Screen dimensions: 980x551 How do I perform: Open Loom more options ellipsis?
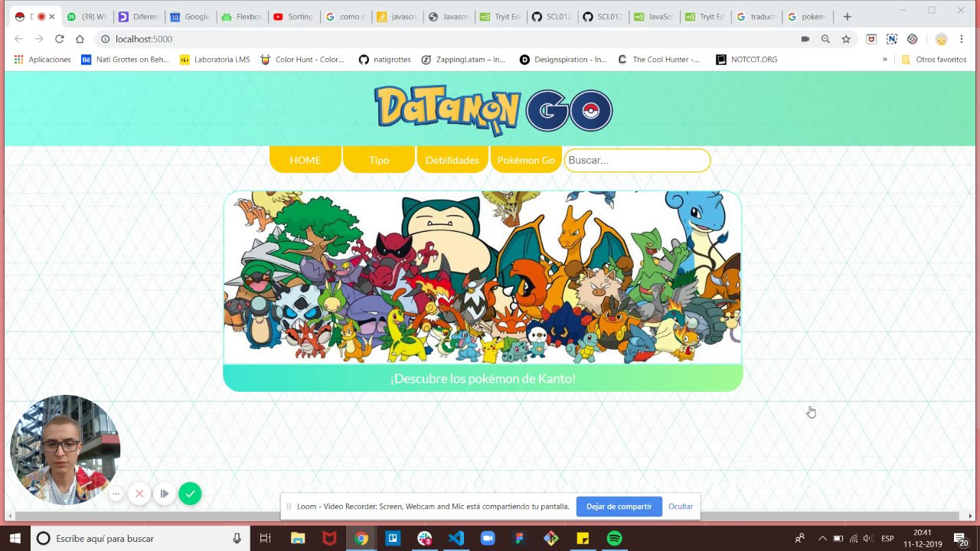(x=116, y=494)
